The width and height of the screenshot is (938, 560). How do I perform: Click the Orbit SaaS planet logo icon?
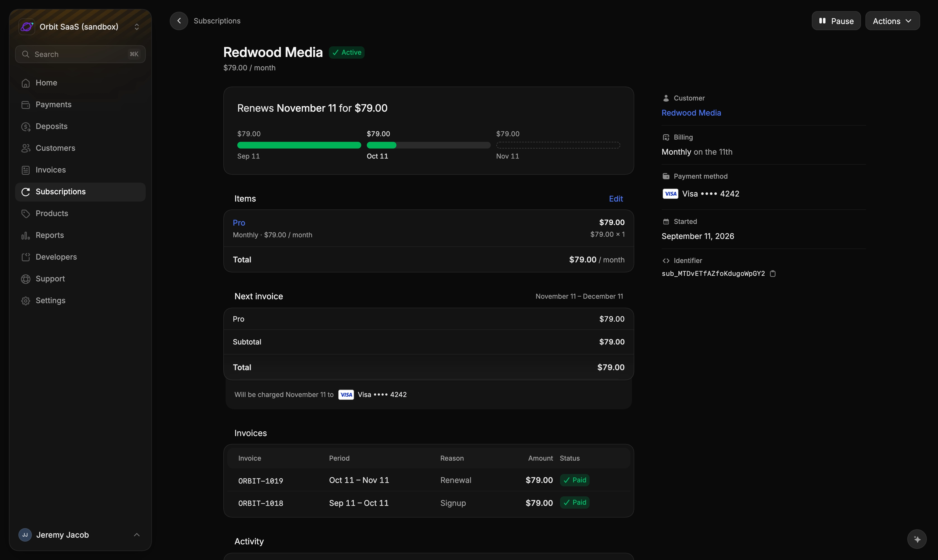pyautogui.click(x=27, y=27)
